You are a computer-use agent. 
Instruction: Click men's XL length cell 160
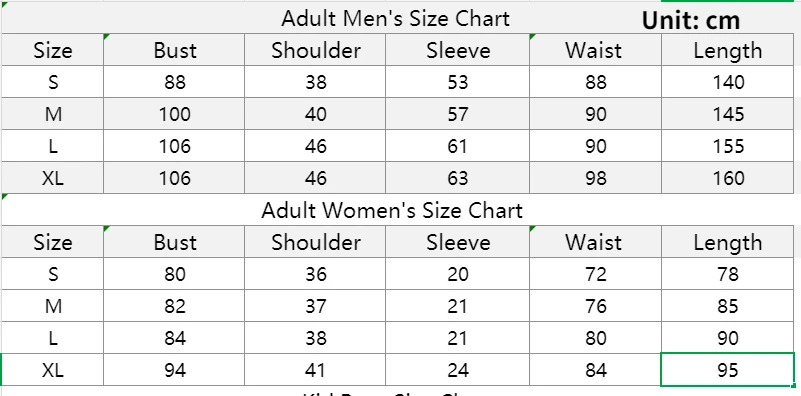tap(727, 178)
